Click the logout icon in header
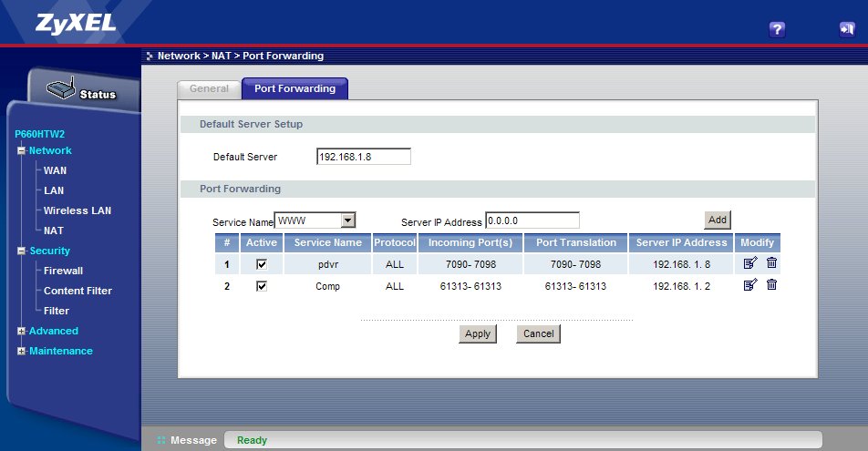Image resolution: width=868 pixels, height=451 pixels. pyautogui.click(x=846, y=29)
